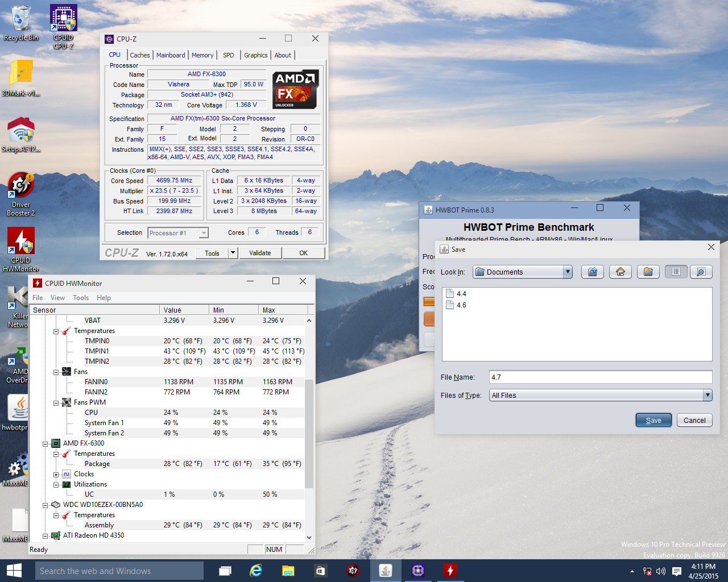
Task: Open the SPD tab in CPU-Z
Action: [x=229, y=55]
